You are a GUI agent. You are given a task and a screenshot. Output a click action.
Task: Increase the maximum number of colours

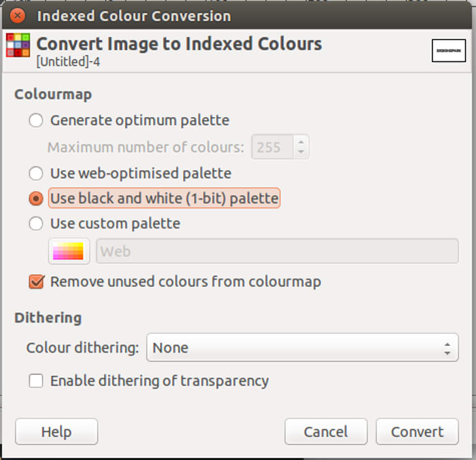click(301, 142)
